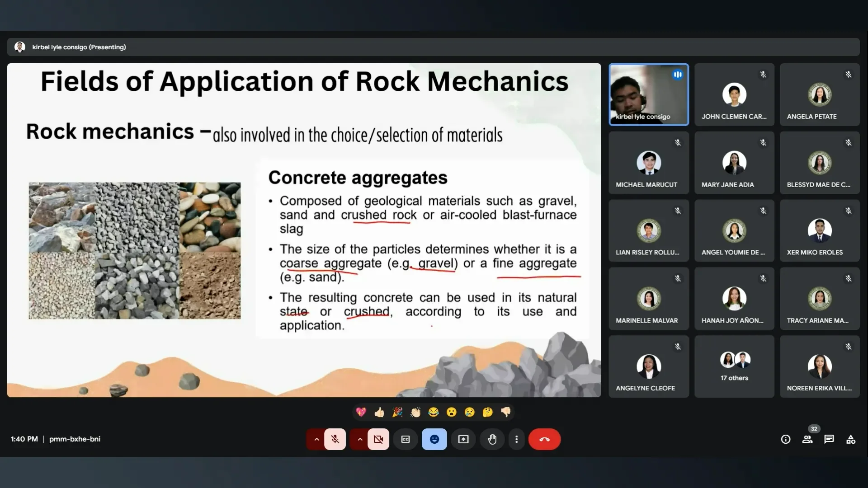Send a heart reaction
Screen dimensions: 868x488
coord(361,412)
